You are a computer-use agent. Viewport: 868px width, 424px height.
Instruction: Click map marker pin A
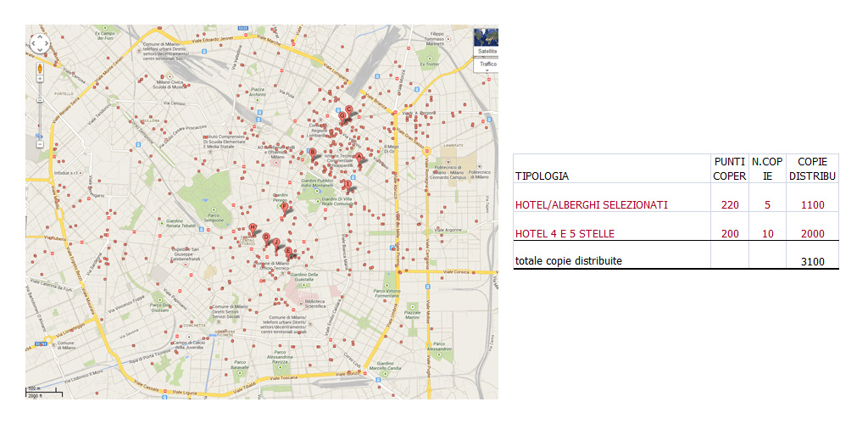(x=359, y=157)
